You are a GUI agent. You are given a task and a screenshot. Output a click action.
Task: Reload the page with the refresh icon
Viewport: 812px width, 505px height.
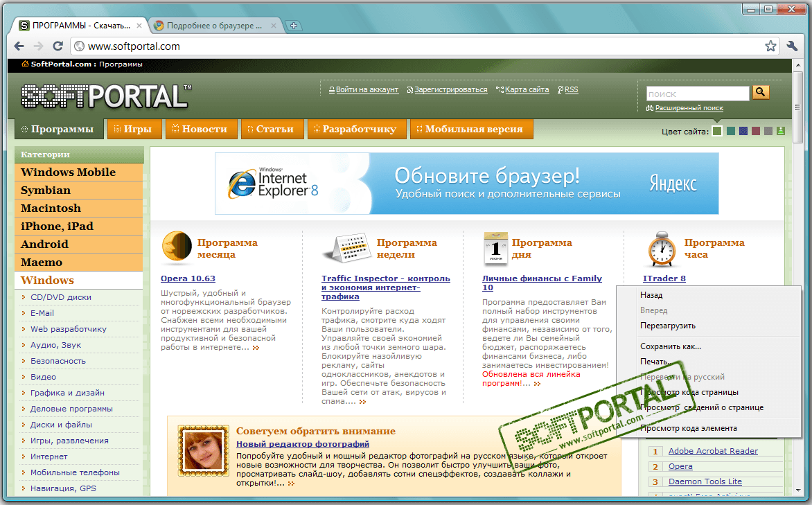pyautogui.click(x=58, y=46)
